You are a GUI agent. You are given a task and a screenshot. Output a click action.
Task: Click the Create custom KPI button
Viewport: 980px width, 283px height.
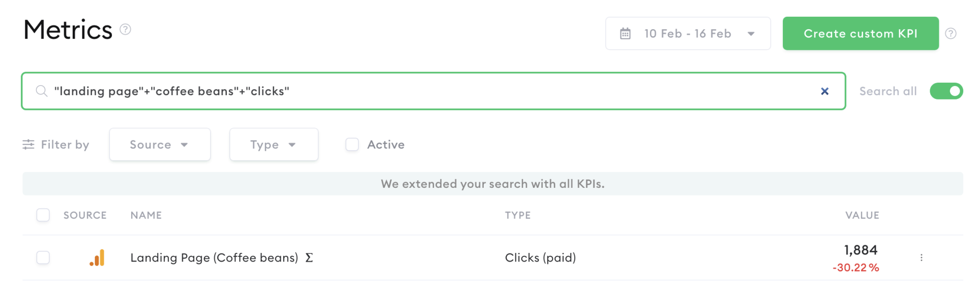860,33
